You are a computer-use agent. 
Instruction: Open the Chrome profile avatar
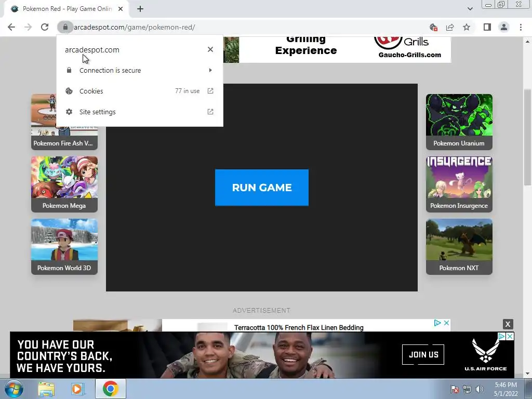pyautogui.click(x=504, y=27)
